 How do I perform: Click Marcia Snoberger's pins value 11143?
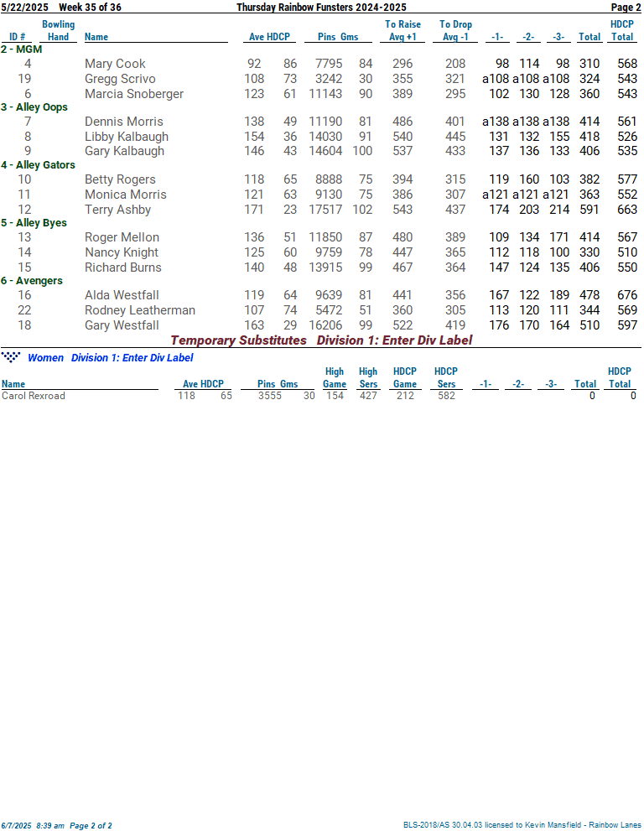pos(325,94)
